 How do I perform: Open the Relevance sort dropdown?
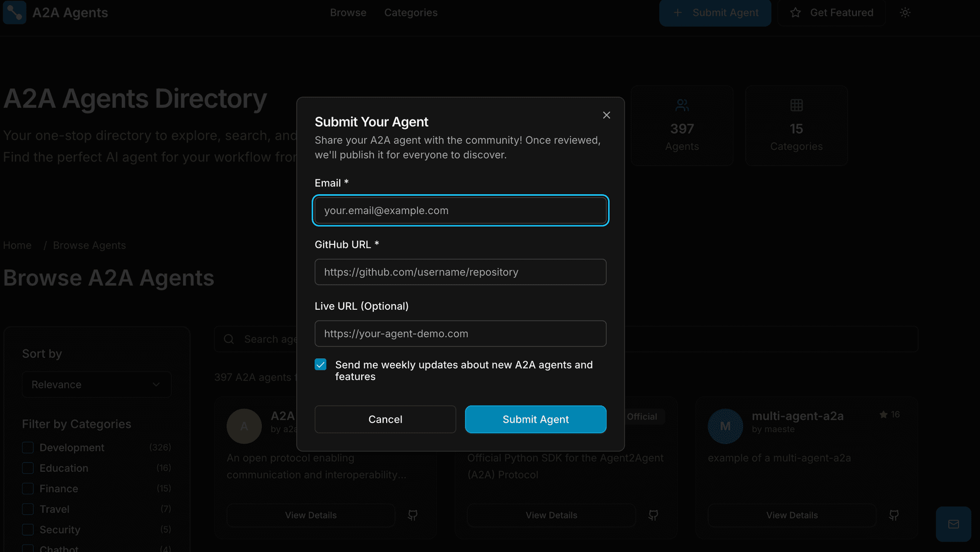[x=96, y=384]
